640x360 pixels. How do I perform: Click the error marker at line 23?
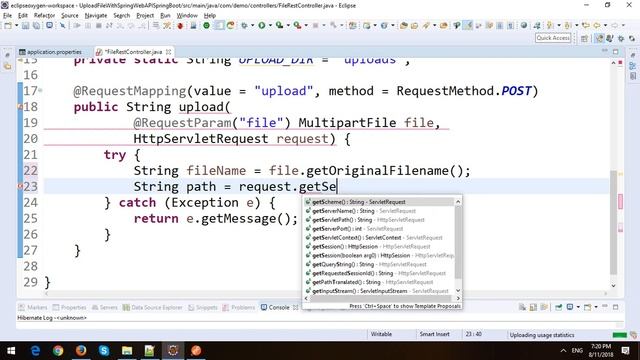(x=20, y=187)
